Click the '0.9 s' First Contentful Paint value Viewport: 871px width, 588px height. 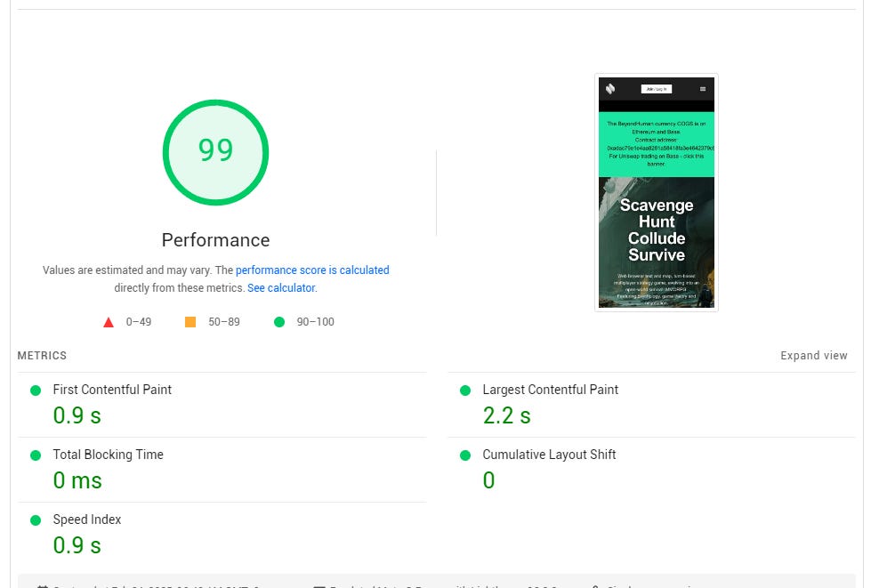[x=77, y=415]
